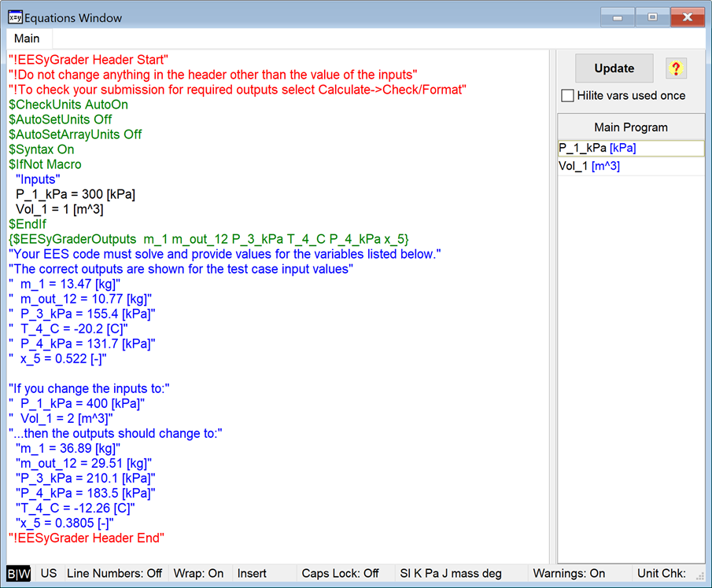Switch to the Main tab

point(27,39)
